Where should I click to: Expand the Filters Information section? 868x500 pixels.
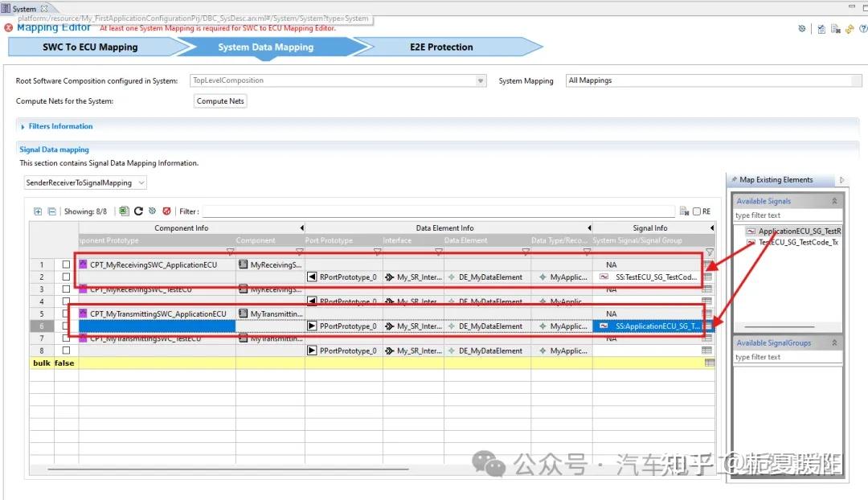coord(22,126)
